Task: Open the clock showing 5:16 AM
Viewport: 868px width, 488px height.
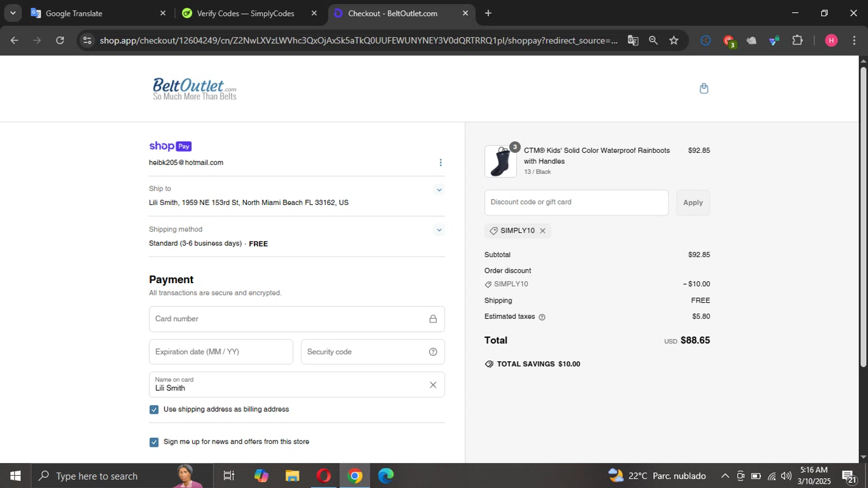Action: pyautogui.click(x=814, y=476)
